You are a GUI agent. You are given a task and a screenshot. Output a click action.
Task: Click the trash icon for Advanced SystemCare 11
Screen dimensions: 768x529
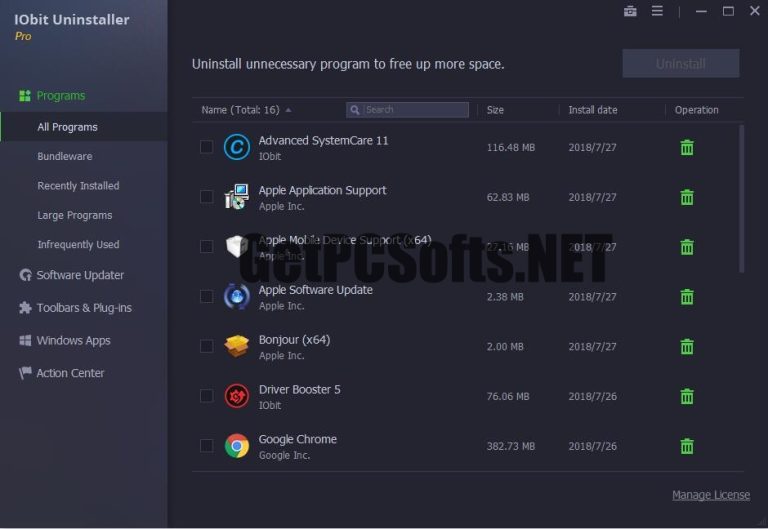687,147
